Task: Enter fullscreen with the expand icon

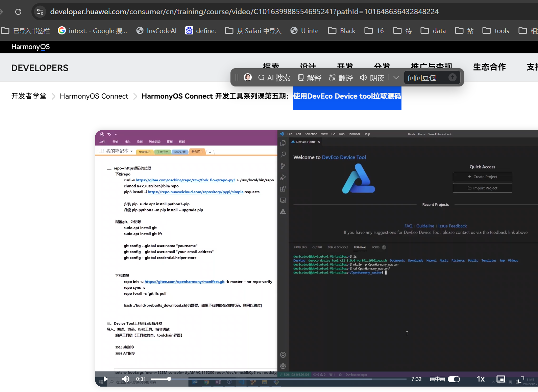Action: [520, 379]
